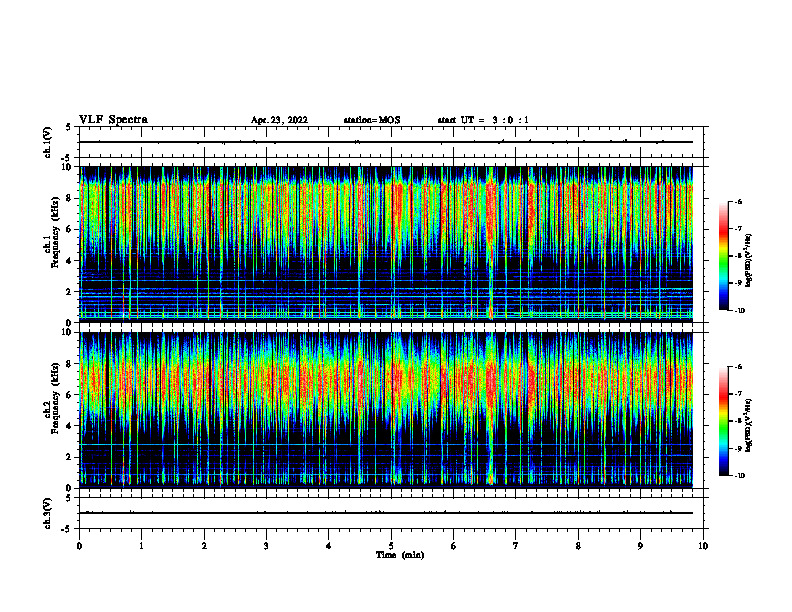
Task: Click time axis tick label "10"
Action: (x=703, y=546)
